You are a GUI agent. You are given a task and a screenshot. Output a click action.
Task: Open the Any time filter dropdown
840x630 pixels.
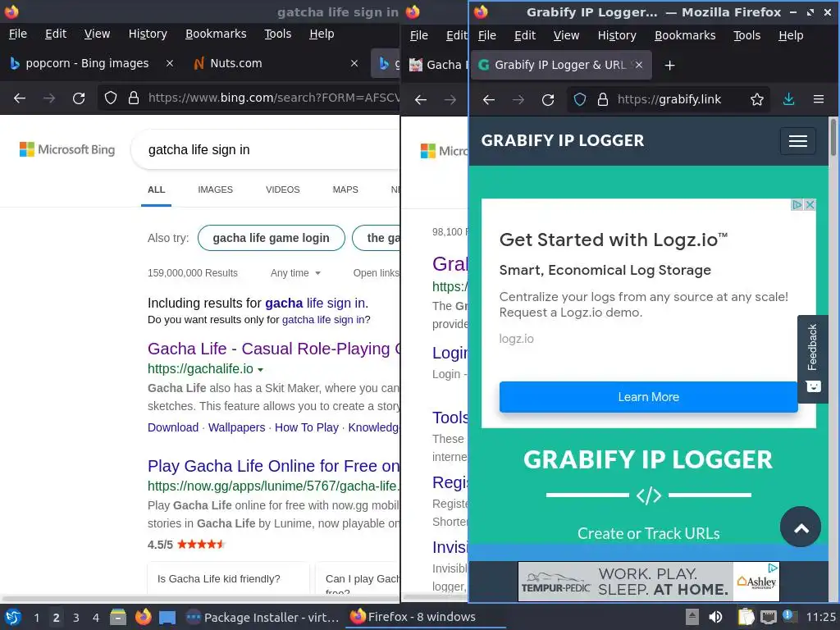(295, 273)
